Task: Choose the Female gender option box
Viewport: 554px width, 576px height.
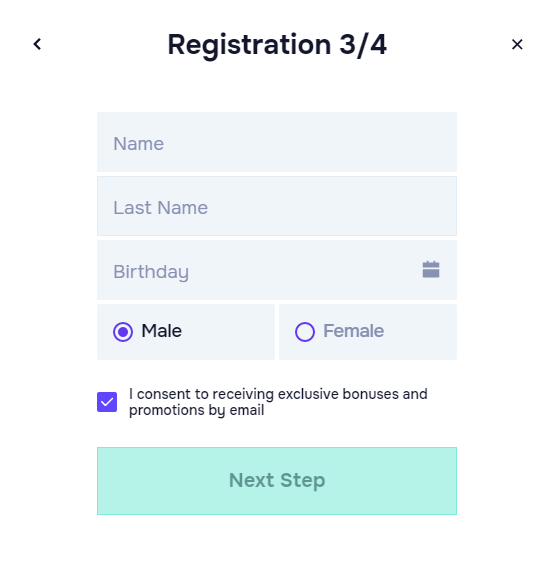Action: 368,332
